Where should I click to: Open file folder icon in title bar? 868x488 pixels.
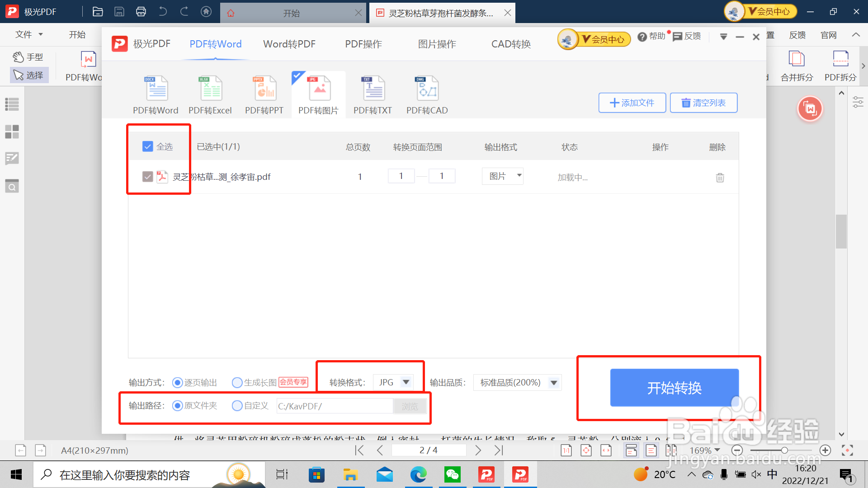(98, 12)
